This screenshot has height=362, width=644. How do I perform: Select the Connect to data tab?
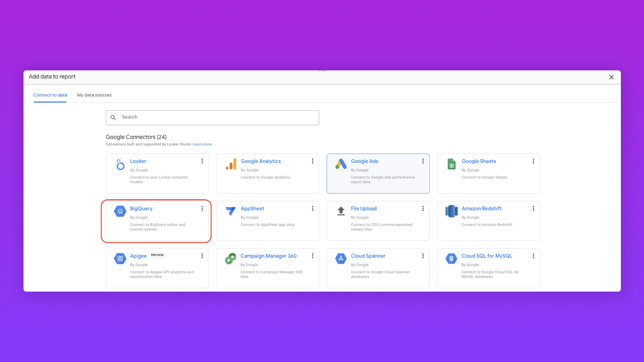(50, 95)
